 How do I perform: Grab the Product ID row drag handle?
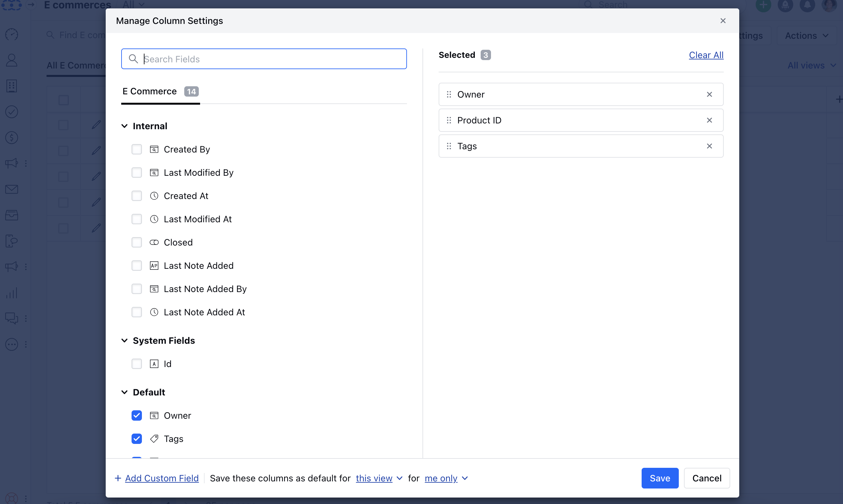coord(449,120)
